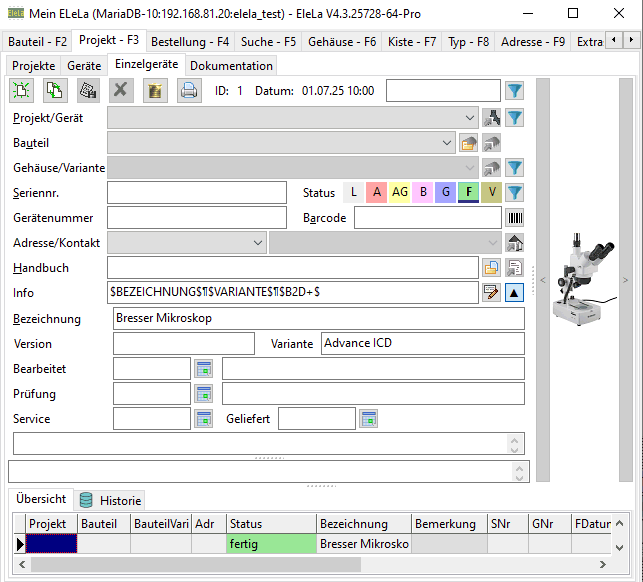Click the barcode icon beside Barcode field
Image resolution: width=643 pixels, height=582 pixels.
[516, 217]
